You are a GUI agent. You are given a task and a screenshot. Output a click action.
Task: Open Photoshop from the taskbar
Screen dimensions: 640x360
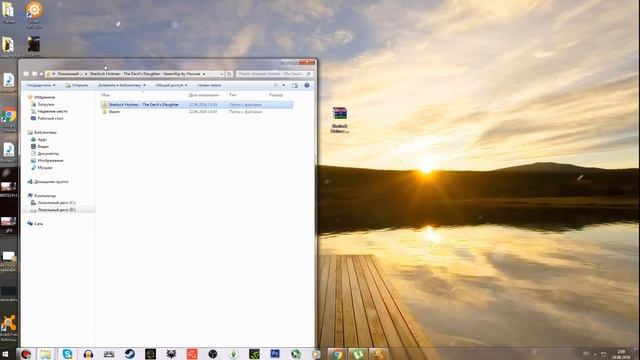tap(275, 354)
